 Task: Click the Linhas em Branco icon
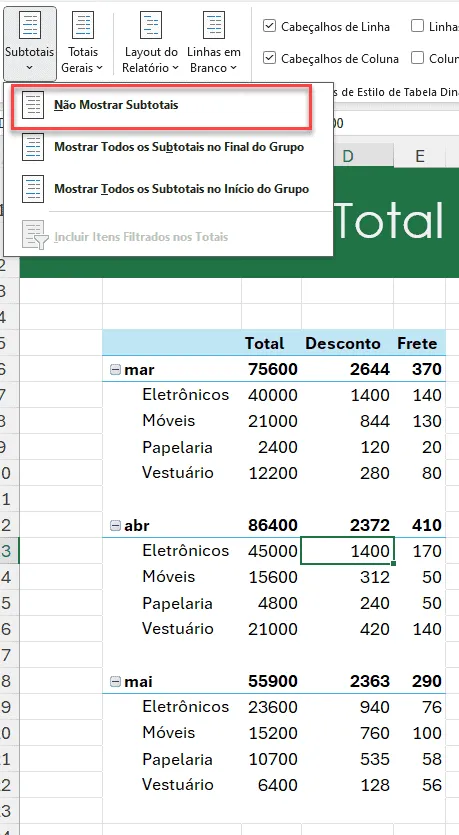tap(214, 26)
